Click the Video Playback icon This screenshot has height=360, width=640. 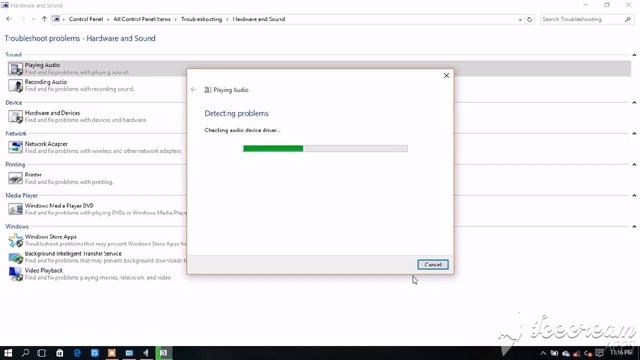tap(16, 274)
